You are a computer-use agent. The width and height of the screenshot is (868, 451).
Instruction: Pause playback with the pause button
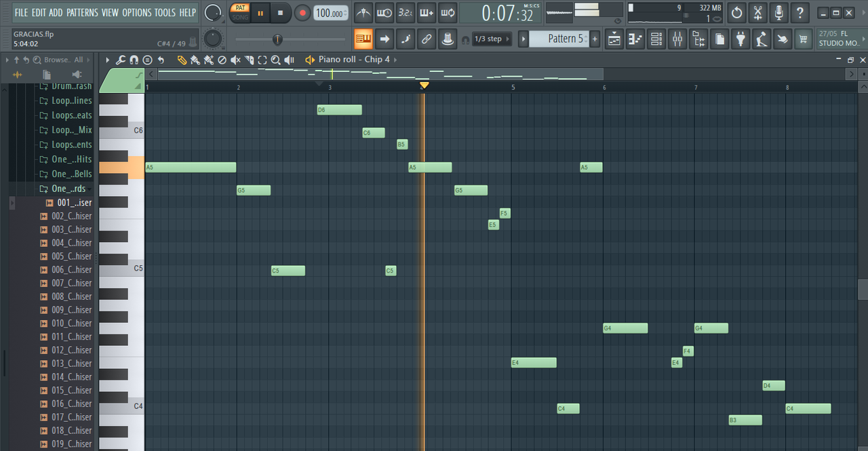(x=260, y=13)
